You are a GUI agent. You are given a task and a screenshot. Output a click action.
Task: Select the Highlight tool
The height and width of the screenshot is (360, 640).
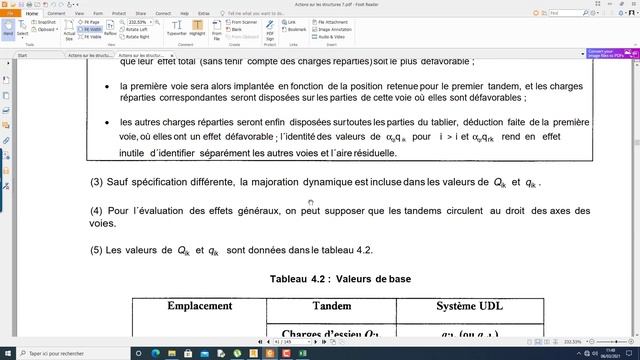[197, 28]
